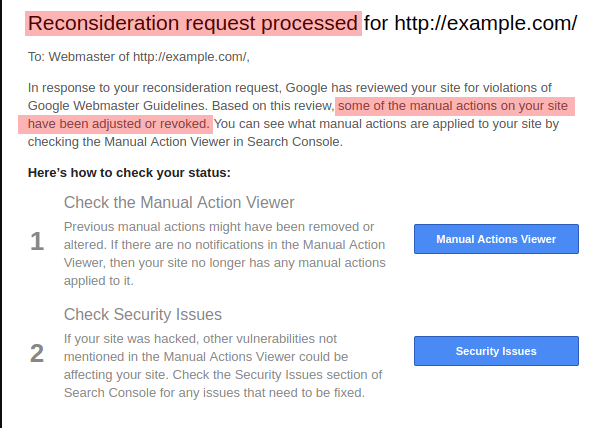Screen dimensions: 600x428
Task: Click the 'Google Webmaster Guidelines' phrase
Action: click(117, 106)
